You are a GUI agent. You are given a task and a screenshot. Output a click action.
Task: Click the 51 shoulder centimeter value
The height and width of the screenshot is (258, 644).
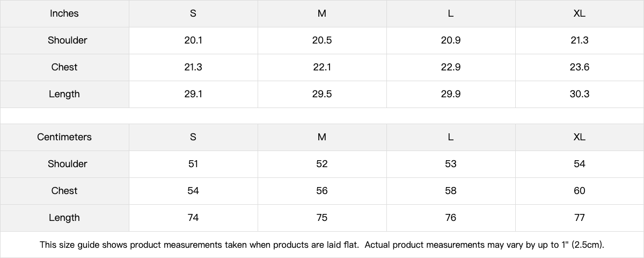tap(193, 164)
